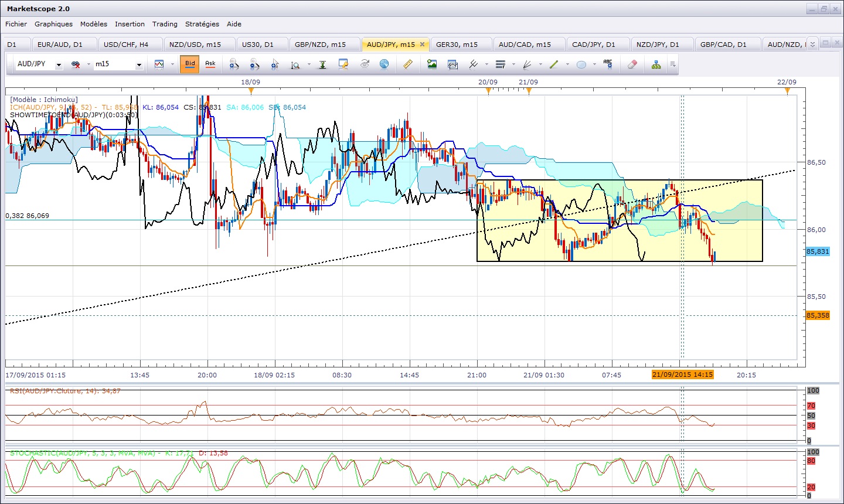
Task: Expand the chart type dropdown arrow
Action: point(172,64)
